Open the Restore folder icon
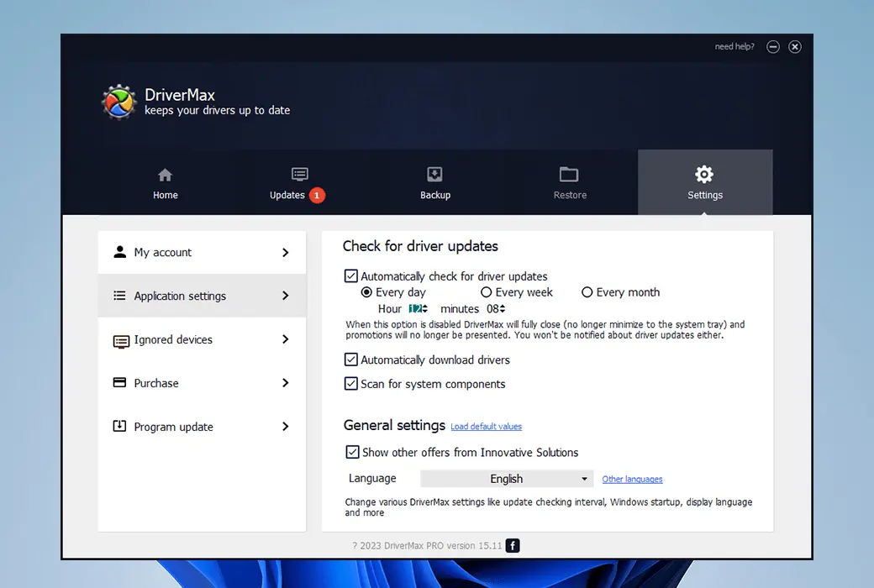874x588 pixels. [569, 175]
